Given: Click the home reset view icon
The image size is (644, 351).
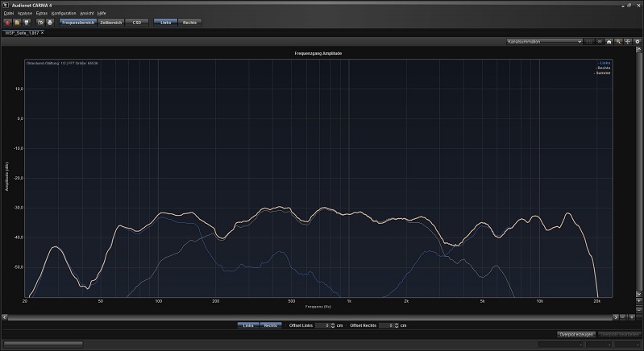Looking at the screenshot, I should tap(609, 41).
